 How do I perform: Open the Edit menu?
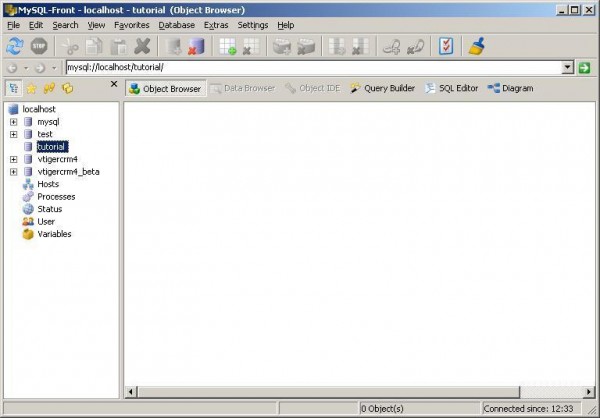click(36, 25)
